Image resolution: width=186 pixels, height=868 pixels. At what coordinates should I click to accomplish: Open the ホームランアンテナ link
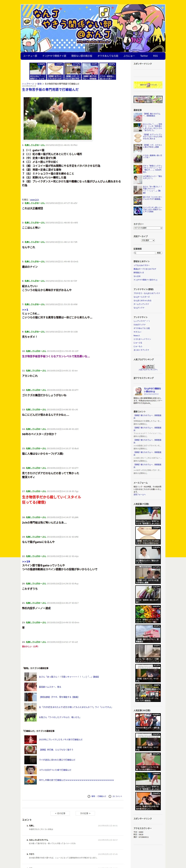[x=141, y=304]
